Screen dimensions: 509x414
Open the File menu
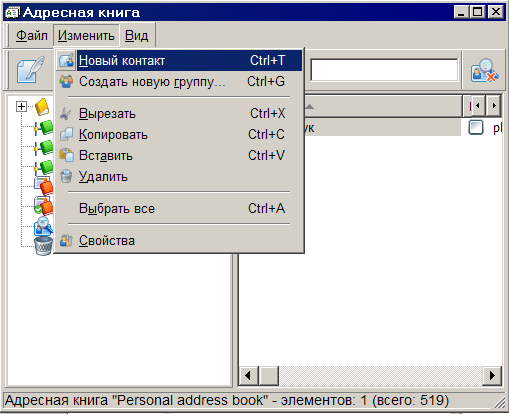(x=31, y=35)
